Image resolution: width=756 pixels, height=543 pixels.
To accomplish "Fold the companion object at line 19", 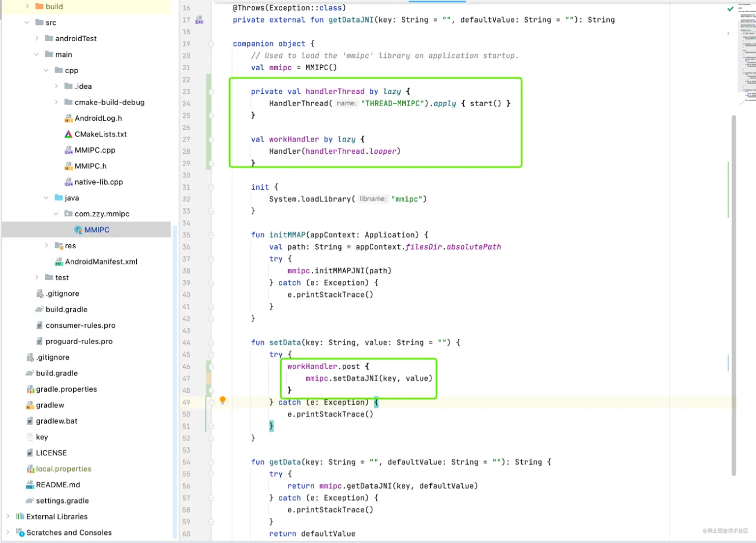I will pos(211,44).
